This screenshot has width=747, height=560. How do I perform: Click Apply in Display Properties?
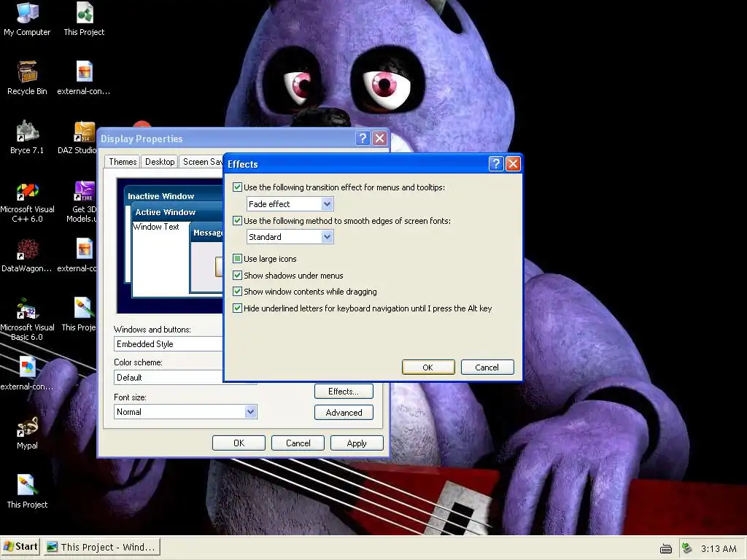coord(357,443)
